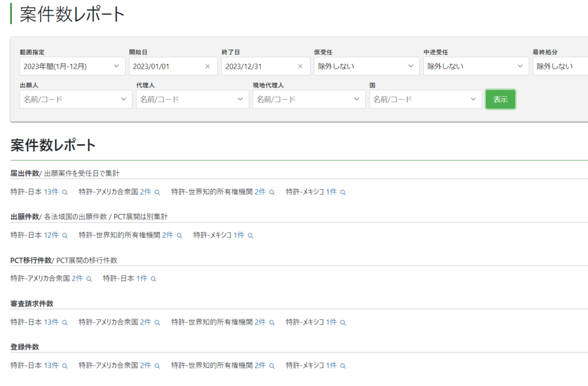Open 2件 link under 届出件数 特許-アメリカ合衆国
The width and height of the screenshot is (588, 386).
click(x=145, y=192)
